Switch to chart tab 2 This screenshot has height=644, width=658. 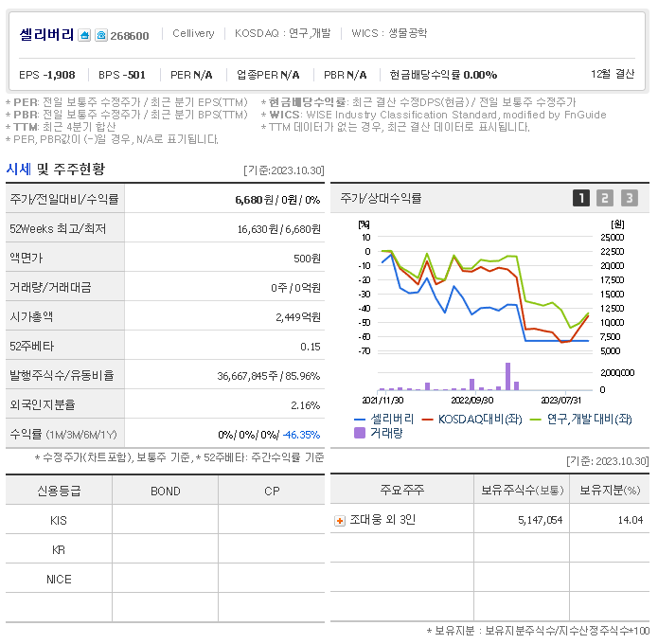[605, 198]
